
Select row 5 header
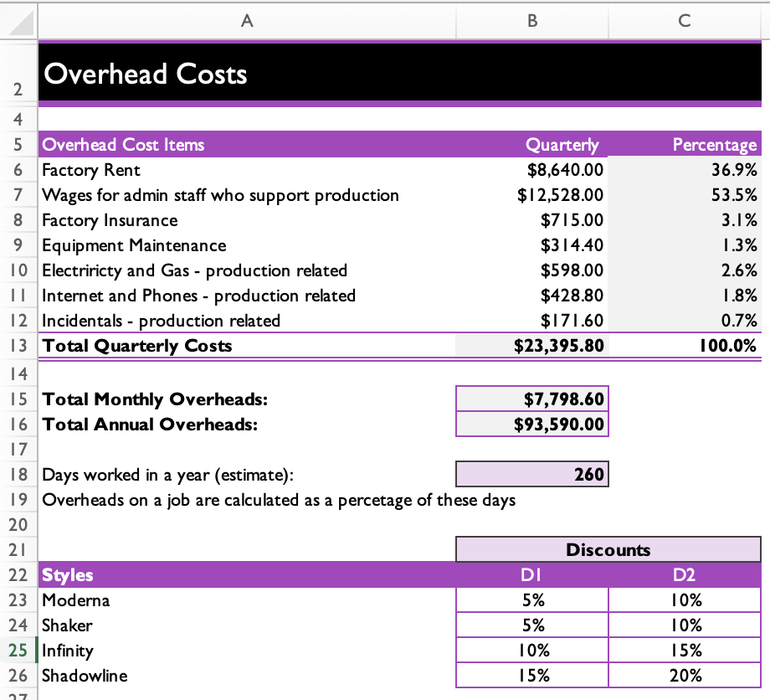pos(18,144)
